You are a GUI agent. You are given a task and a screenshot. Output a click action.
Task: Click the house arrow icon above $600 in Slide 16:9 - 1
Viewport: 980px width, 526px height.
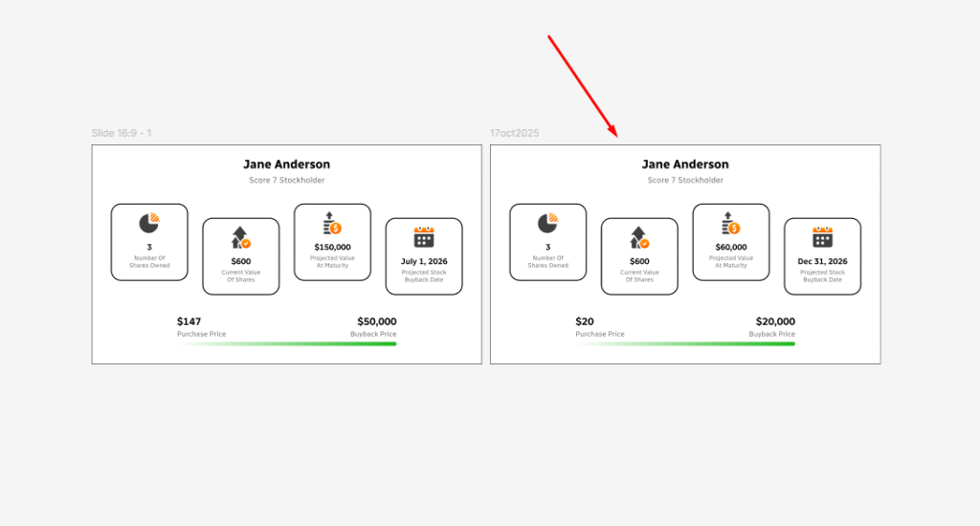pyautogui.click(x=240, y=238)
